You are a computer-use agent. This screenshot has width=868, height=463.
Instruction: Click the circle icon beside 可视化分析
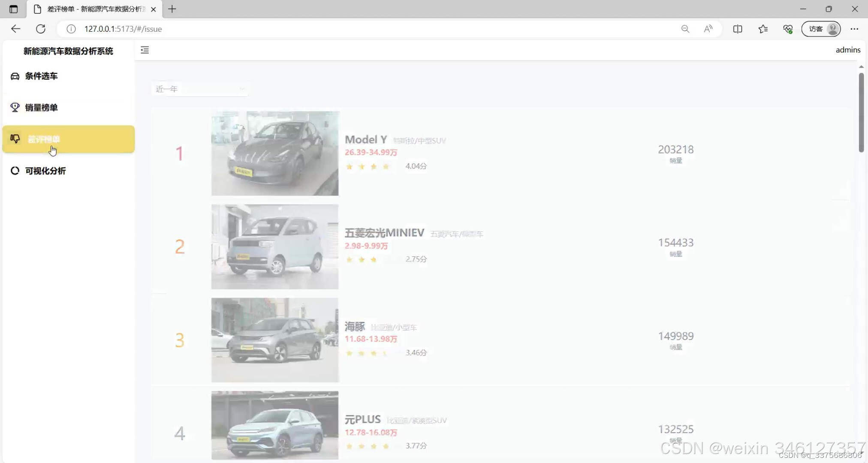pos(15,171)
